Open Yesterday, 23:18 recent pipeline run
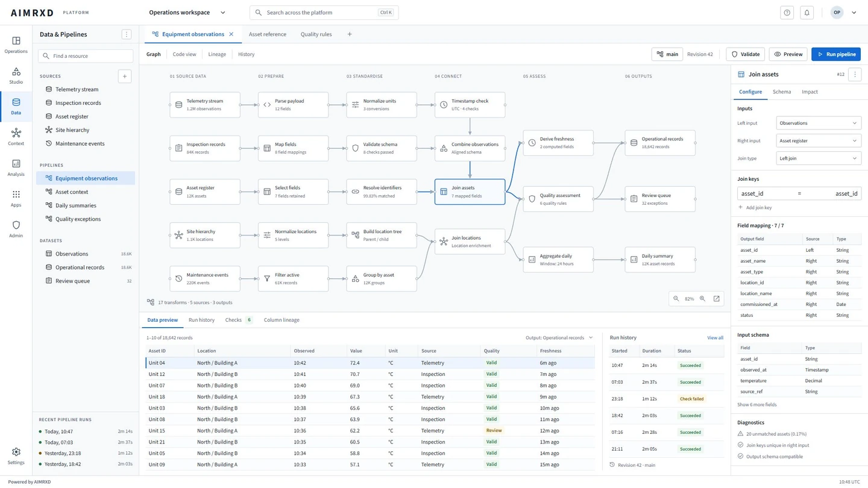Viewport: 868px width, 488px height. (86, 453)
